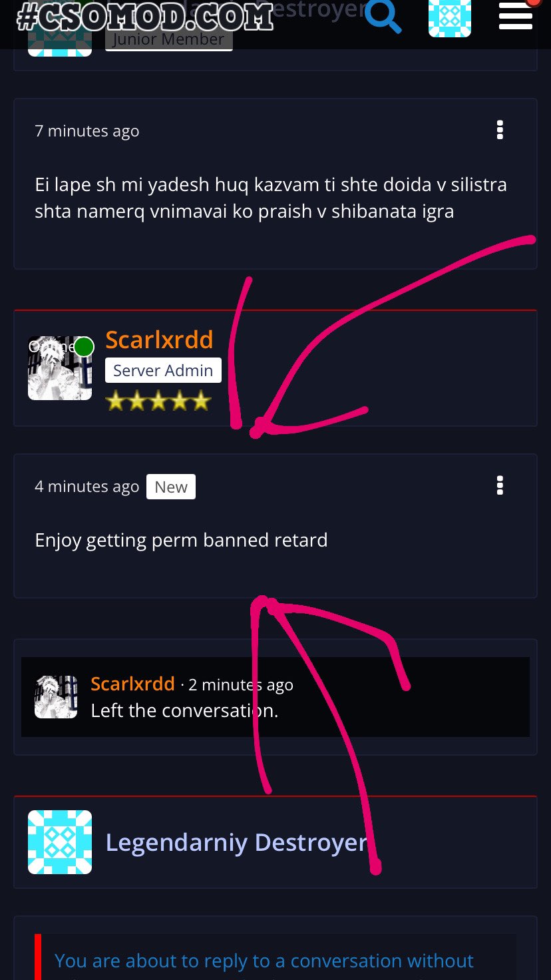The image size is (551, 980).
Task: Open Scarlxrdd link in Left the conversation notice
Action: [132, 684]
